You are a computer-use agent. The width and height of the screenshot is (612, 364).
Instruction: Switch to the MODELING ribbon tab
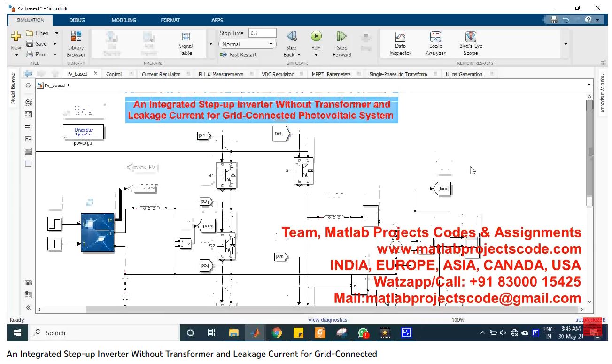124,20
